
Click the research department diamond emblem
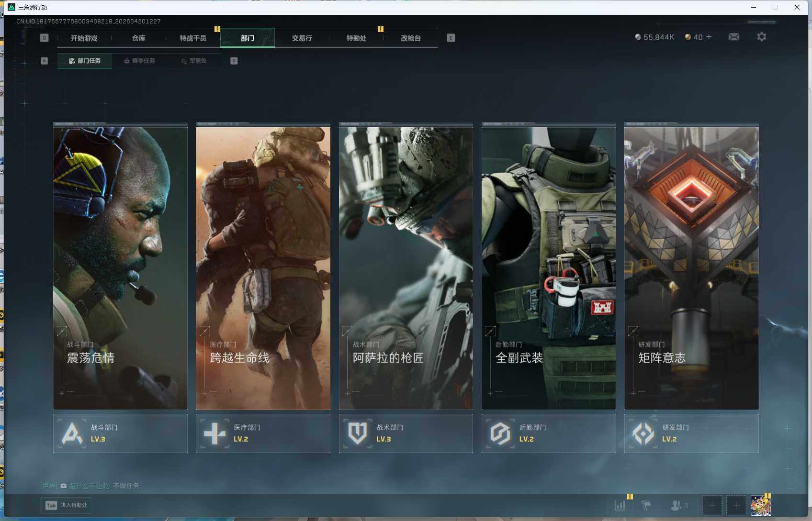pos(643,433)
